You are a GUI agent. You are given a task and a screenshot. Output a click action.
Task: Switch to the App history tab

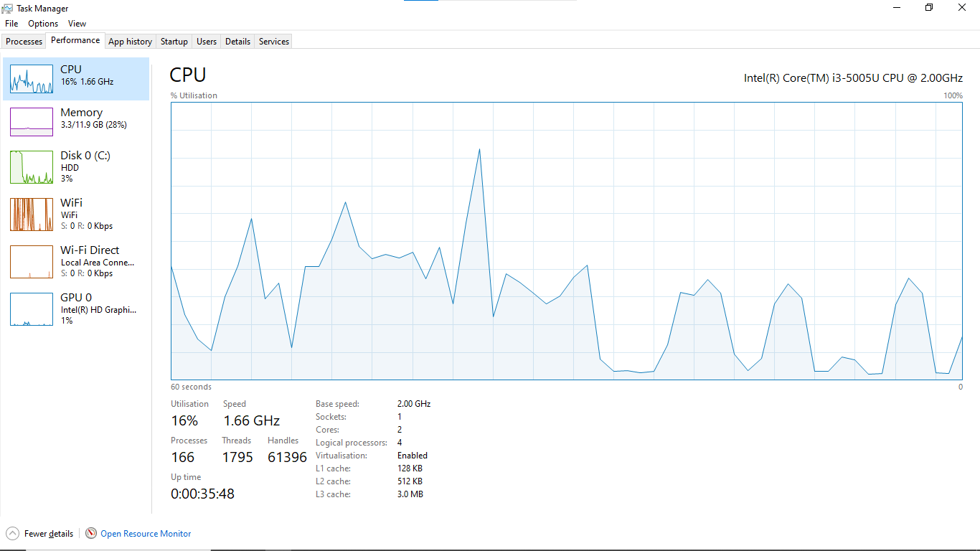[x=131, y=42]
